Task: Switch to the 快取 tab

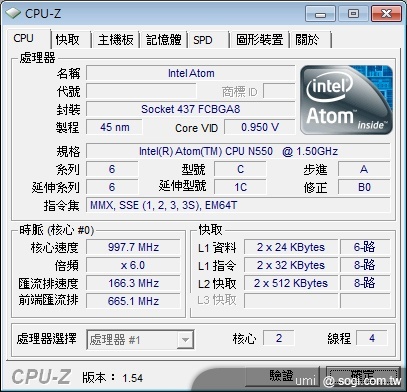Action: pyautogui.click(x=70, y=40)
